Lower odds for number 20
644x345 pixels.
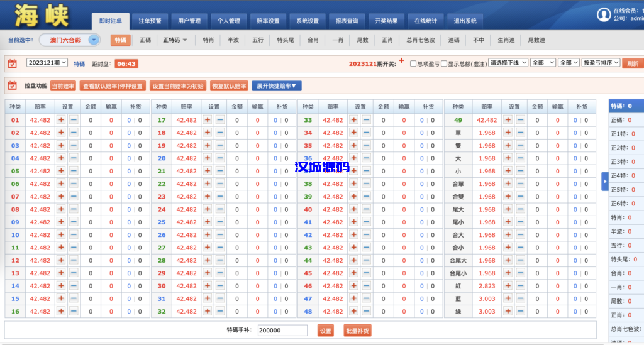(x=220, y=158)
